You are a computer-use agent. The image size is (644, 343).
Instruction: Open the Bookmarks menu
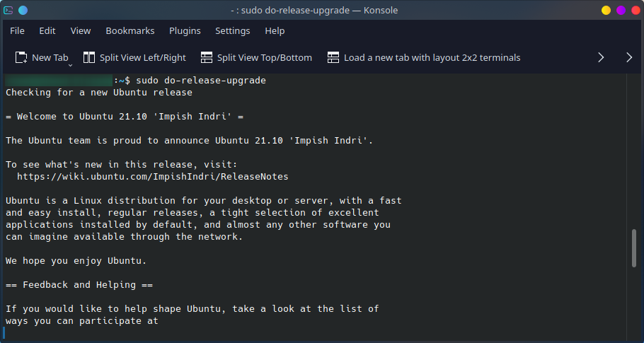[x=130, y=31]
